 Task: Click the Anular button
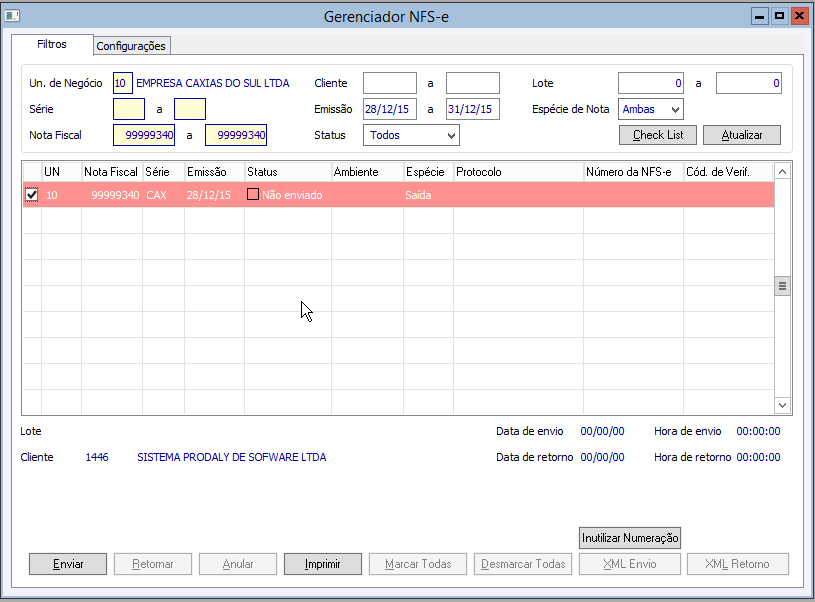click(x=238, y=564)
